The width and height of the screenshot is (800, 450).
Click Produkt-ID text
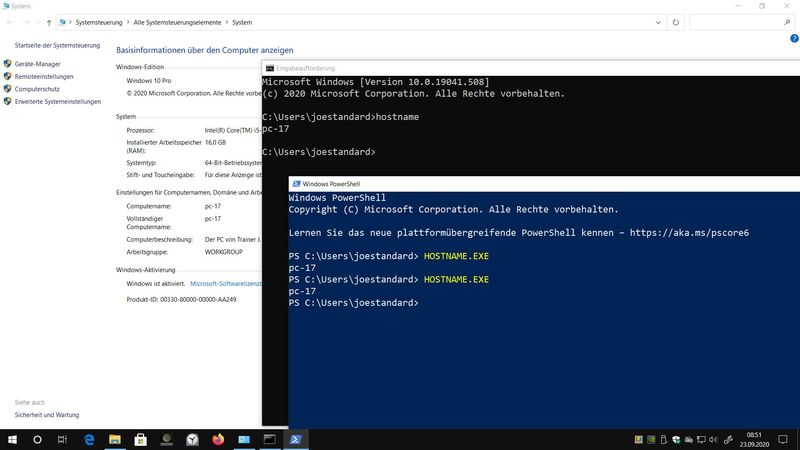tap(181, 299)
